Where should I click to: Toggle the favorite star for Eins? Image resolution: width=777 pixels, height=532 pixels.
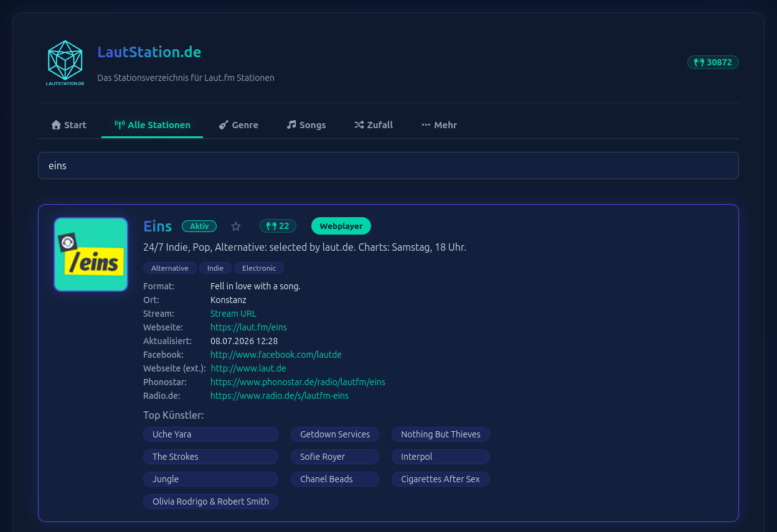point(236,226)
